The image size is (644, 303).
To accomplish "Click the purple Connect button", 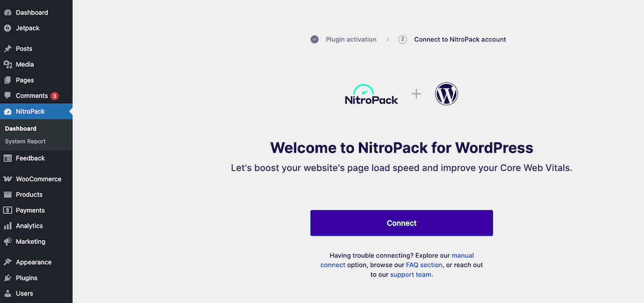I will [401, 223].
